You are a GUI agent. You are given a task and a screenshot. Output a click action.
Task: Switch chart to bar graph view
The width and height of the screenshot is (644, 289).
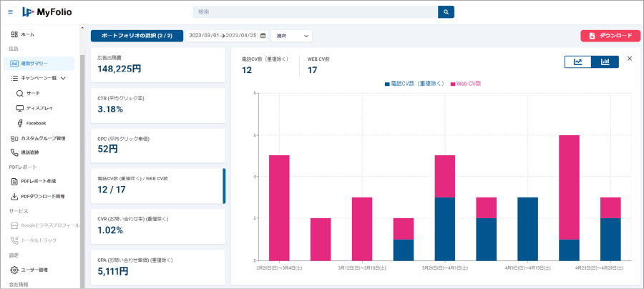605,62
